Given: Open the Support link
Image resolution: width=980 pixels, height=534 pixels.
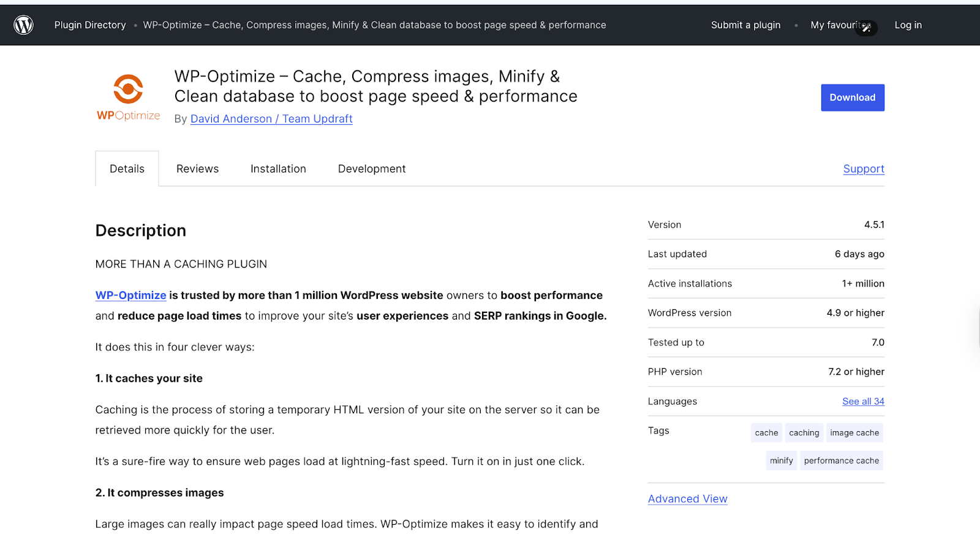Looking at the screenshot, I should [864, 168].
